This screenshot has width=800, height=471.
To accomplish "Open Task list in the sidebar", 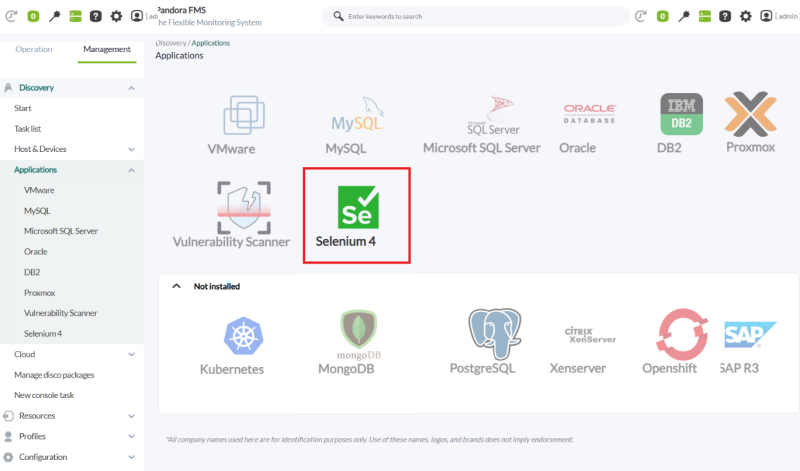I will pos(28,129).
